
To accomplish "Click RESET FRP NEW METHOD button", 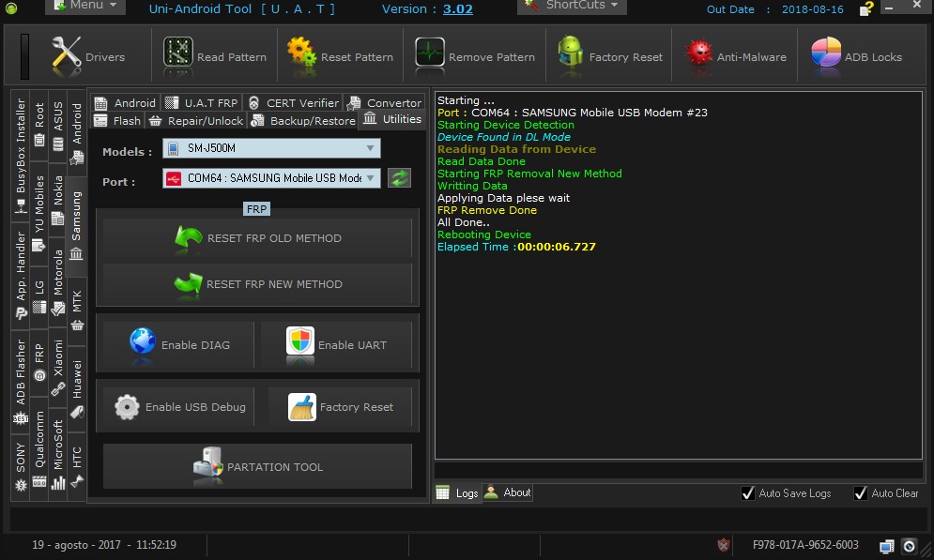I will pyautogui.click(x=257, y=284).
